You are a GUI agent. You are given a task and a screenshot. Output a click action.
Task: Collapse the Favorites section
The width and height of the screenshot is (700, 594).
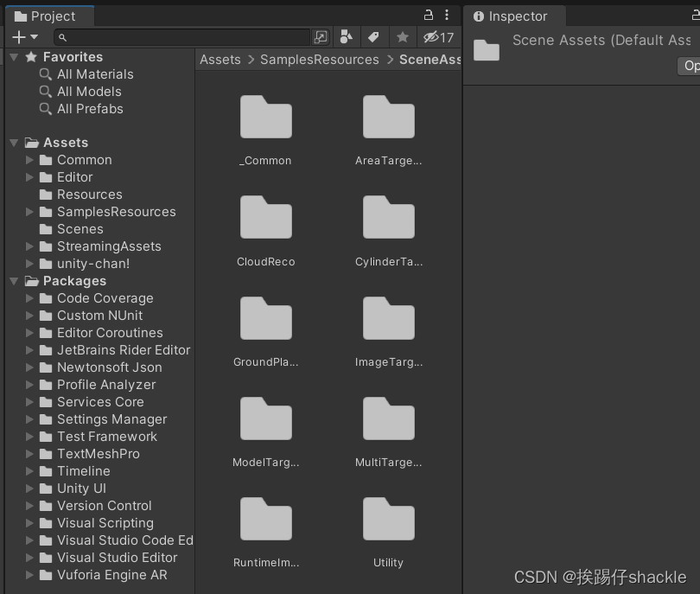click(x=15, y=57)
